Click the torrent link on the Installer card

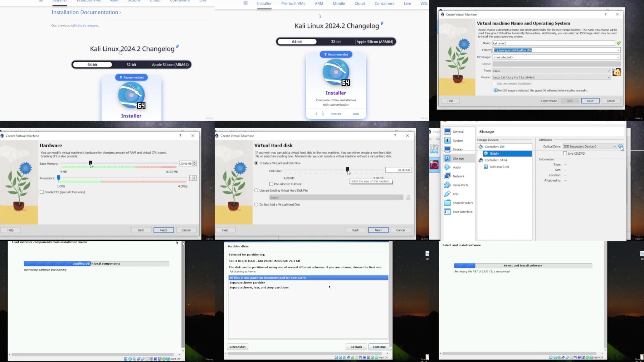[x=336, y=114]
